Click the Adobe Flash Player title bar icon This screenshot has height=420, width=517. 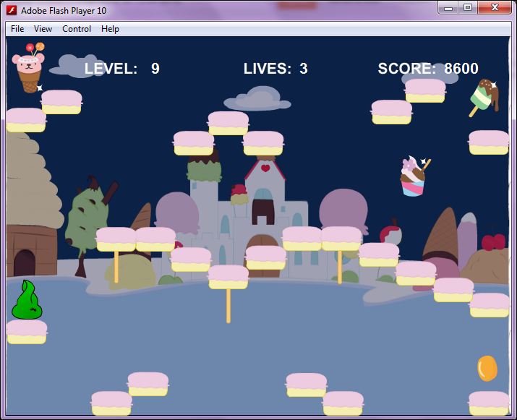tap(12, 10)
